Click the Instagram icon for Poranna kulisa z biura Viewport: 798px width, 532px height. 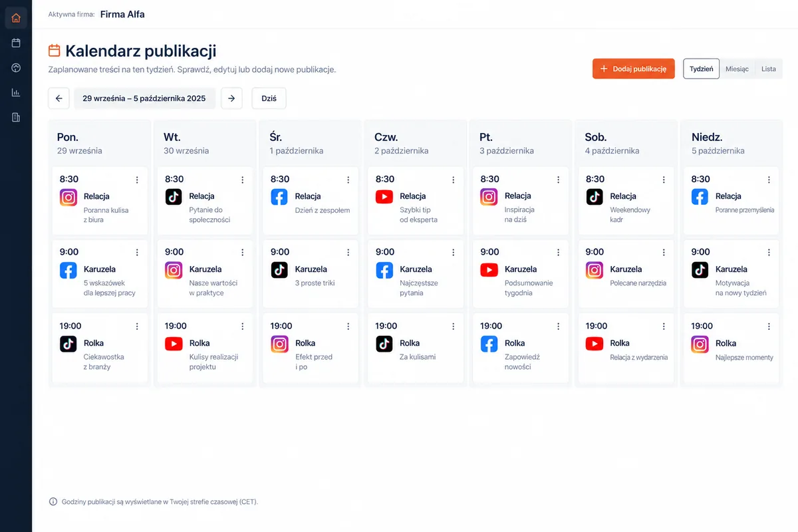point(68,197)
